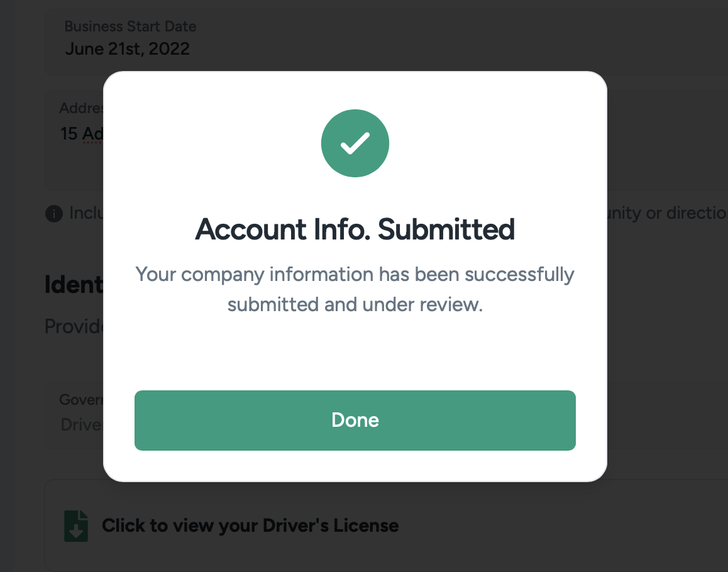
Task: Click the dimmed backdrop right of the dialog
Action: point(666,314)
